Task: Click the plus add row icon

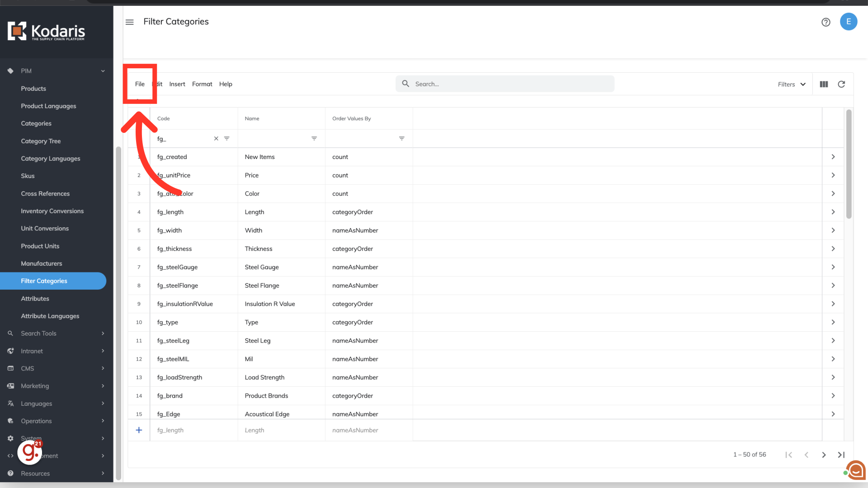Action: point(139,430)
